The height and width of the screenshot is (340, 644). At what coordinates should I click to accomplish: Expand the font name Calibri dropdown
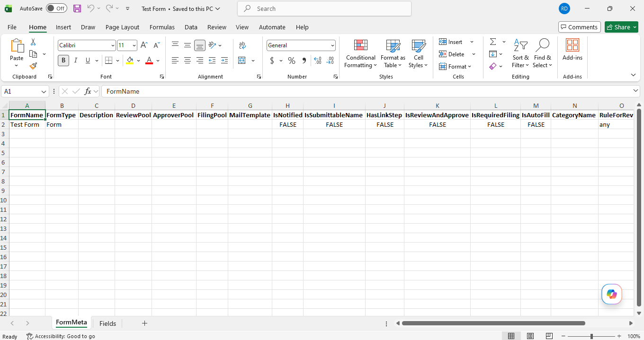coord(113,45)
